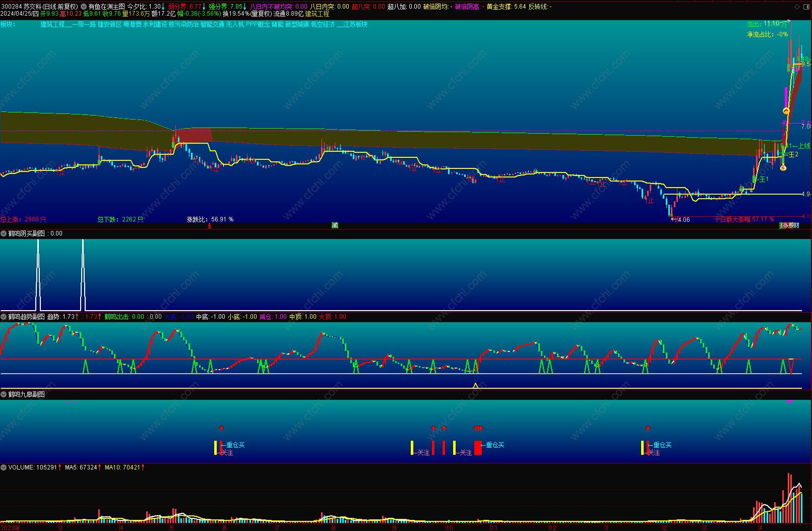Click the 涨 tag at chart bottom right
812x531 pixels.
point(785,225)
